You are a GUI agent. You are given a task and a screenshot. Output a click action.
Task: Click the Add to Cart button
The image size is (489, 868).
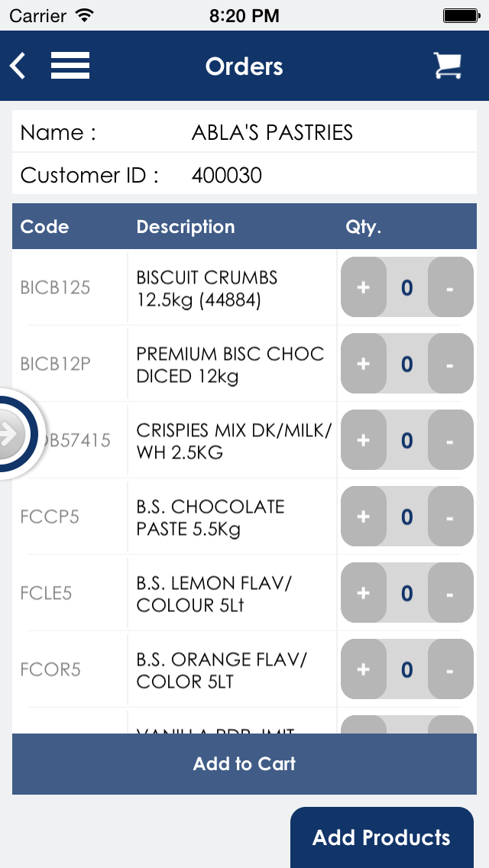tap(244, 763)
